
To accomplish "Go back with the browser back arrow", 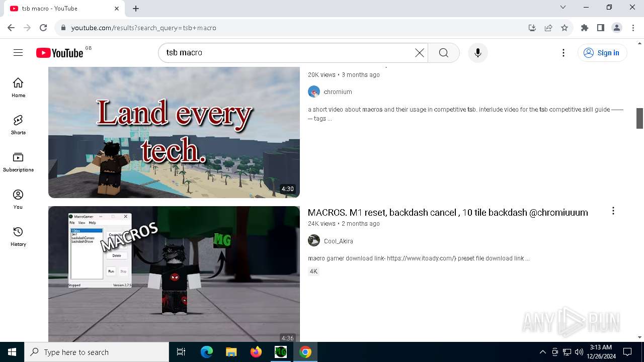I will 11,28.
